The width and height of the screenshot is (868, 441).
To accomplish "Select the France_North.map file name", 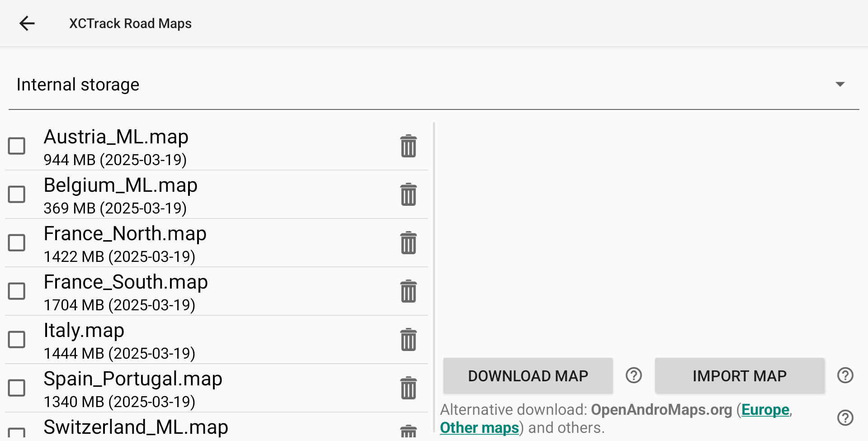I will [x=125, y=233].
